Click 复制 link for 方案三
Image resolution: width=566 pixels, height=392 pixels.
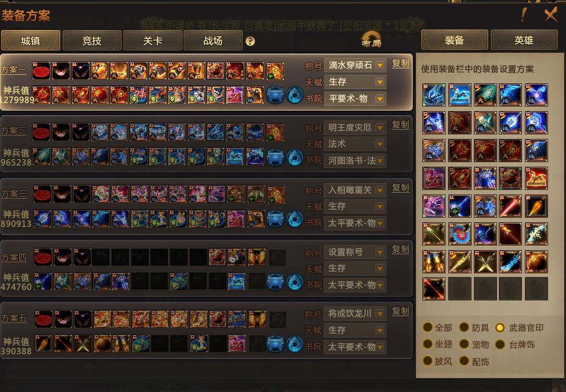[x=400, y=188]
